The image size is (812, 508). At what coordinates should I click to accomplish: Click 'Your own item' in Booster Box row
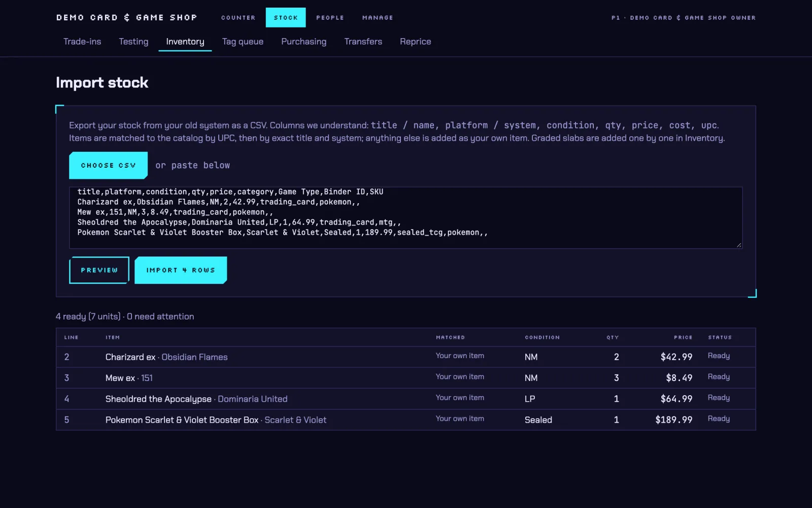(460, 419)
